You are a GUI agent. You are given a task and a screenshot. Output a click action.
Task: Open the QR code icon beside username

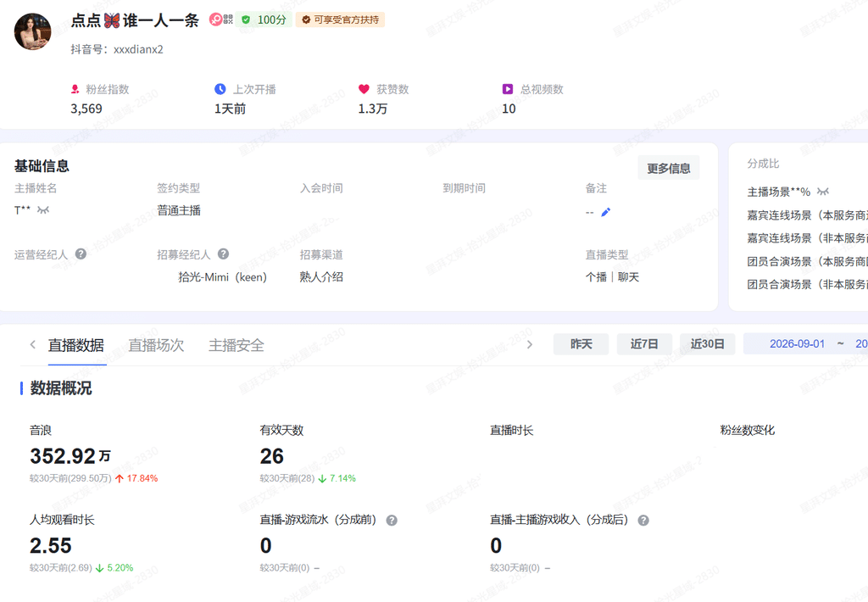[228, 20]
